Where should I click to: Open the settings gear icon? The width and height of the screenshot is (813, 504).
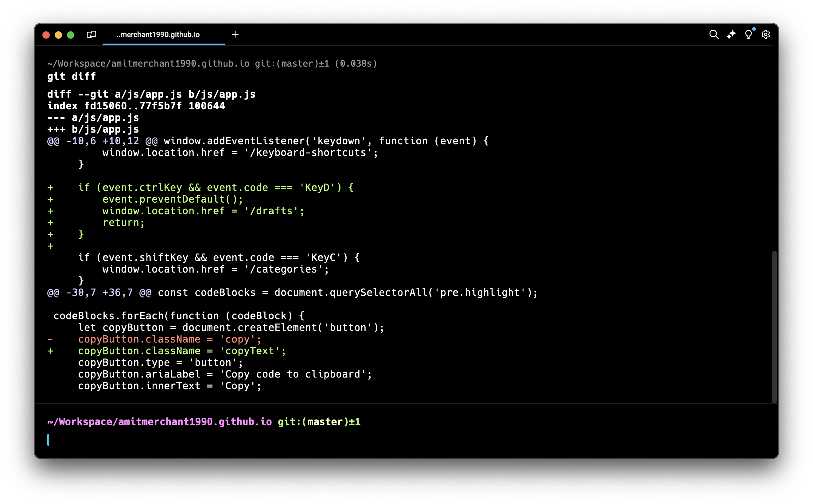coord(765,34)
